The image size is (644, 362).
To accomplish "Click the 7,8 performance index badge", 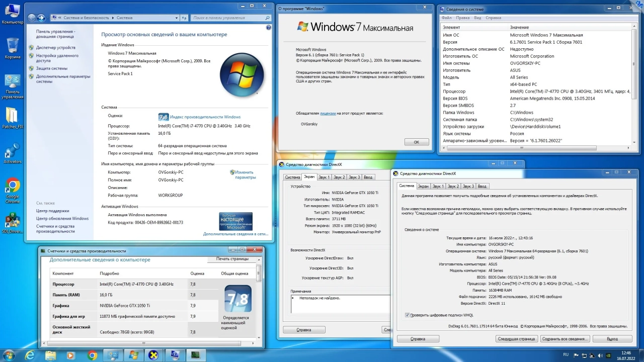I will tap(163, 117).
